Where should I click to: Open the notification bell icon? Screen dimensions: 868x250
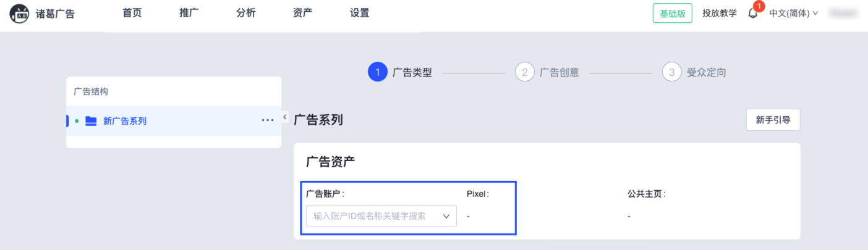coord(752,14)
